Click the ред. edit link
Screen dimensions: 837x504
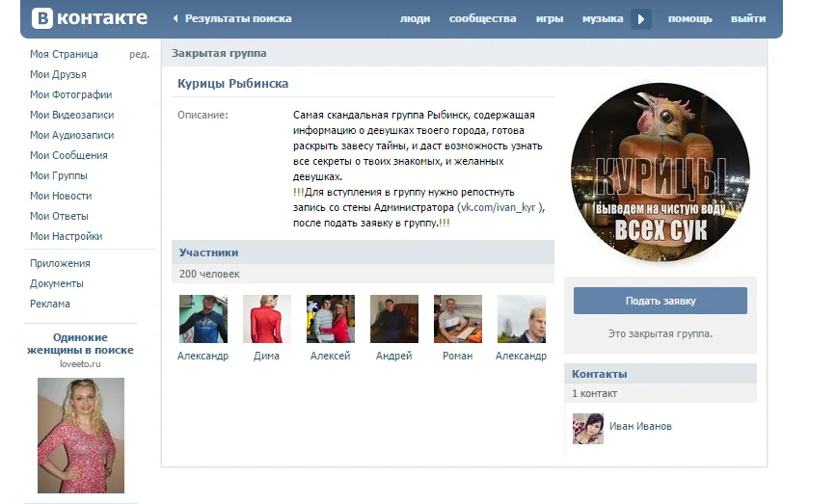tap(139, 54)
